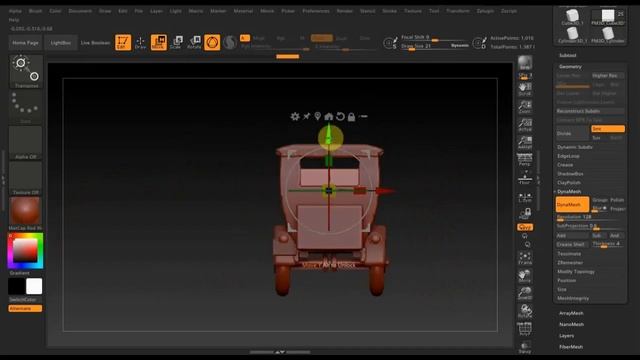
Task: Expand the ShadowBox section
Action: (x=570, y=174)
